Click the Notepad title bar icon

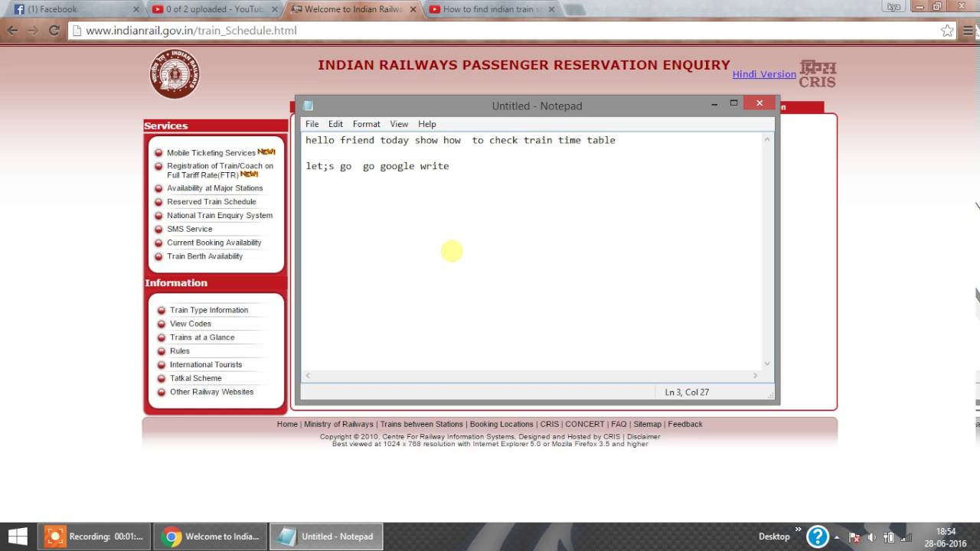[x=309, y=106]
